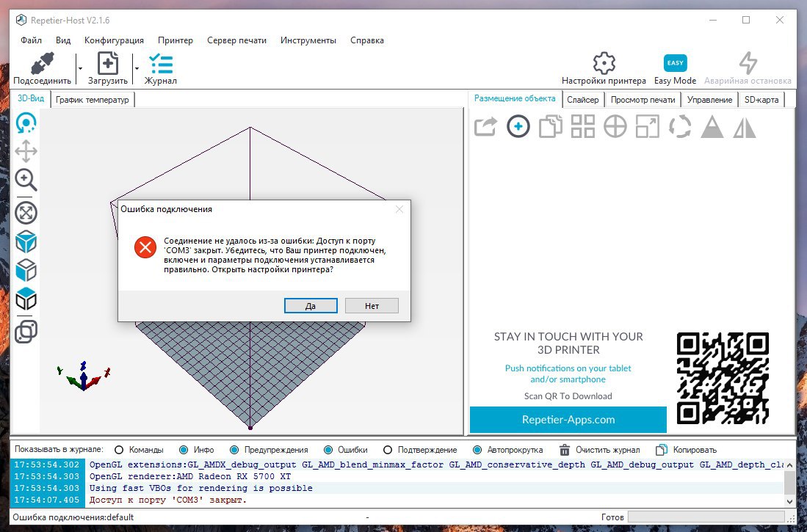Click log line "Доступ к порту 'COM3' закрыт."
Screen dimensions: 807x532
pyautogui.click(x=167, y=500)
